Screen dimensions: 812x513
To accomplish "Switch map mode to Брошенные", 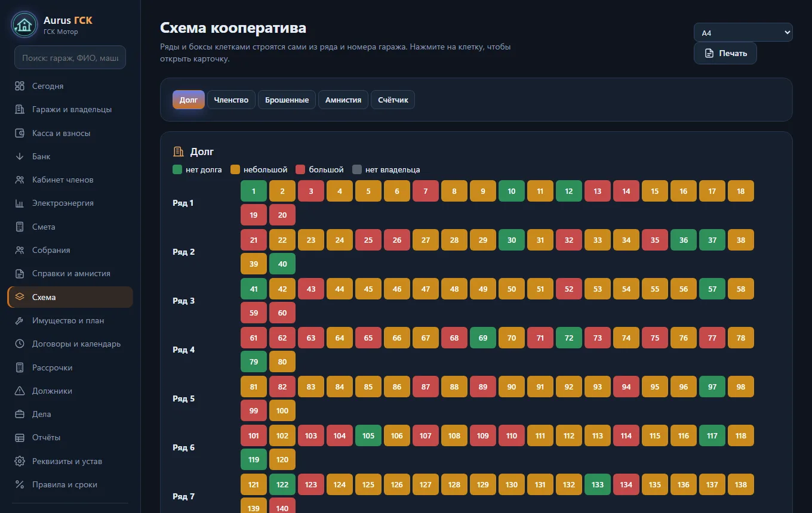I will 287,100.
